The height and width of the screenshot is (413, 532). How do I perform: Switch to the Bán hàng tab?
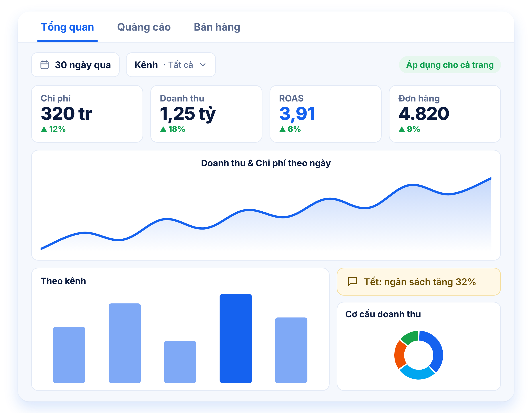[x=217, y=27]
